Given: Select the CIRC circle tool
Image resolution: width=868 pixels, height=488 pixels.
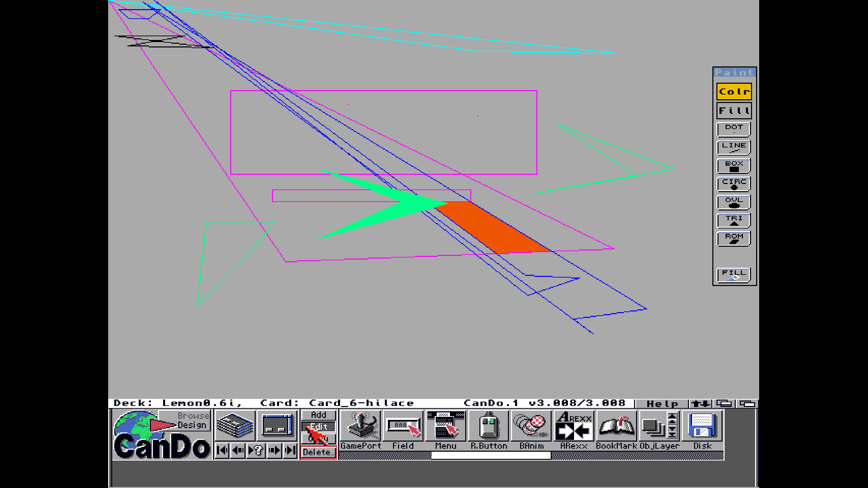Looking at the screenshot, I should [733, 184].
